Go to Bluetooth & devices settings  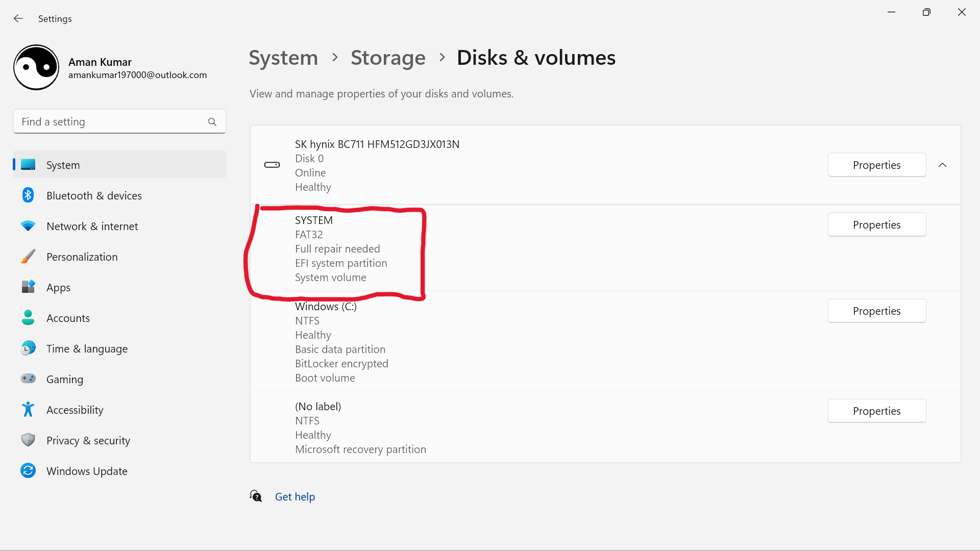click(119, 195)
